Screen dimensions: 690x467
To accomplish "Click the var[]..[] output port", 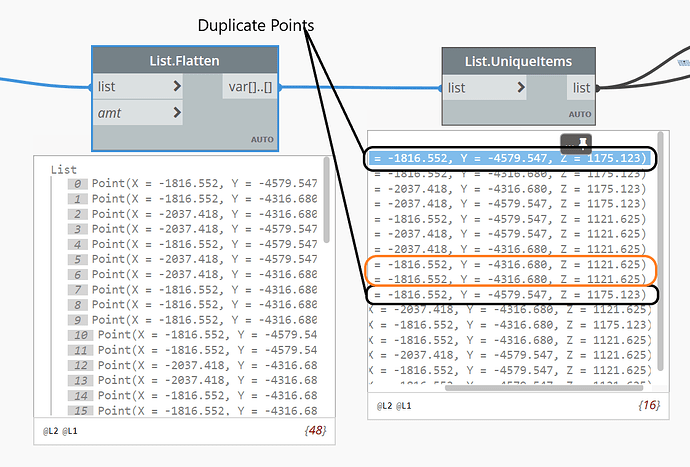I will pyautogui.click(x=250, y=87).
